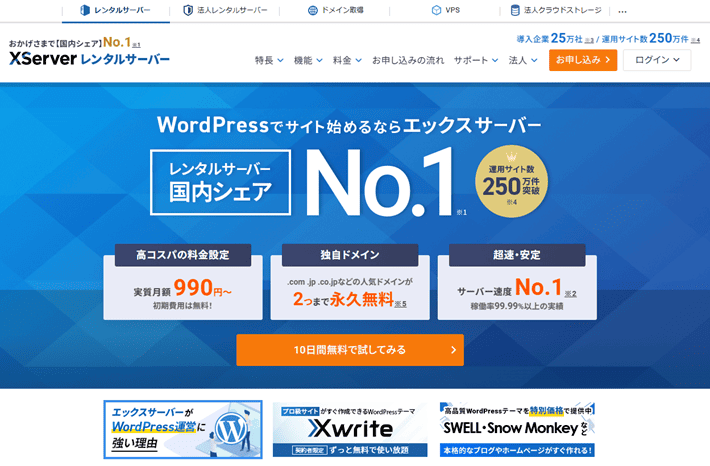Switch to the 法人レンタルサーバー tab
Viewport: 710px width, 466px height.
[x=225, y=10]
